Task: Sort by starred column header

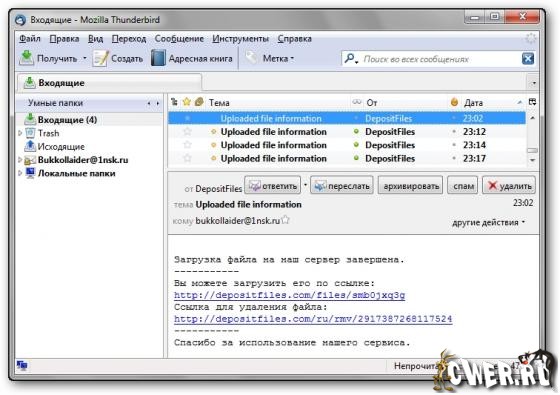Action: [187, 102]
